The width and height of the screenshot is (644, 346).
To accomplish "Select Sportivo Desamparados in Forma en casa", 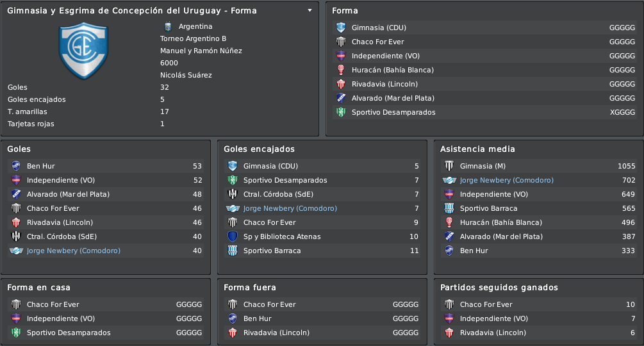I will point(69,333).
